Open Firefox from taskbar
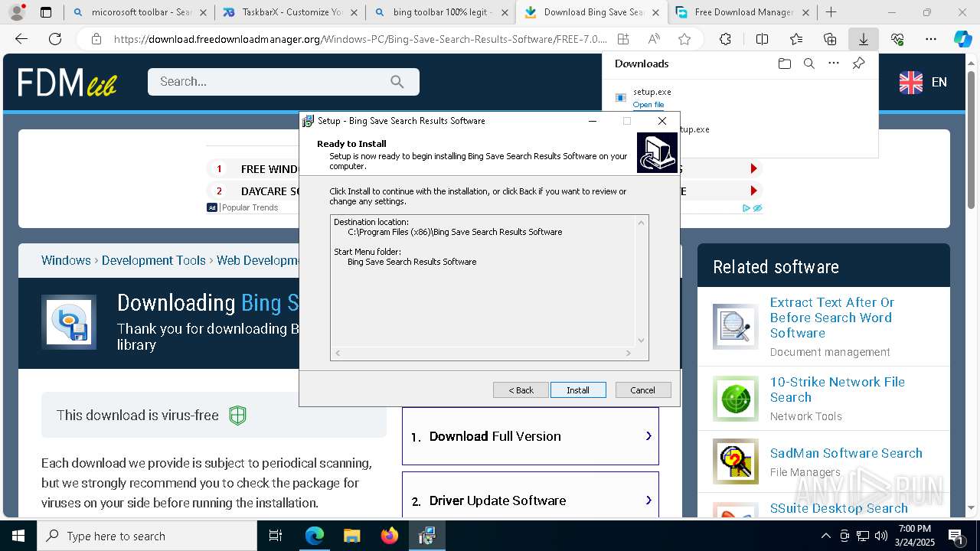Viewport: 980px width, 551px height. (x=389, y=536)
